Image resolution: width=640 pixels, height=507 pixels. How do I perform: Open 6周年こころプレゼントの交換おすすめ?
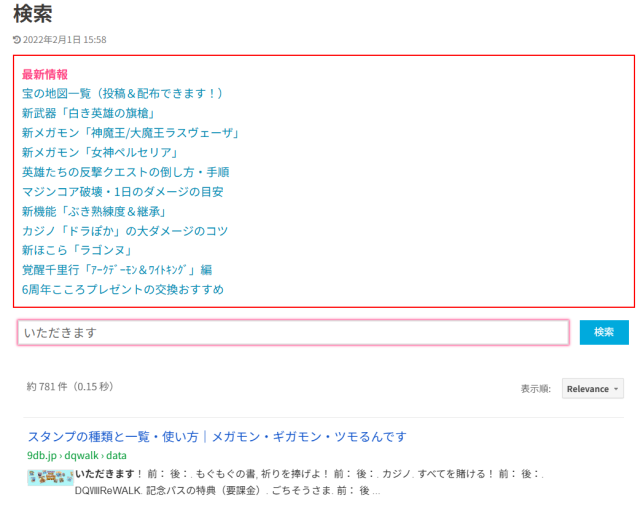point(122,290)
